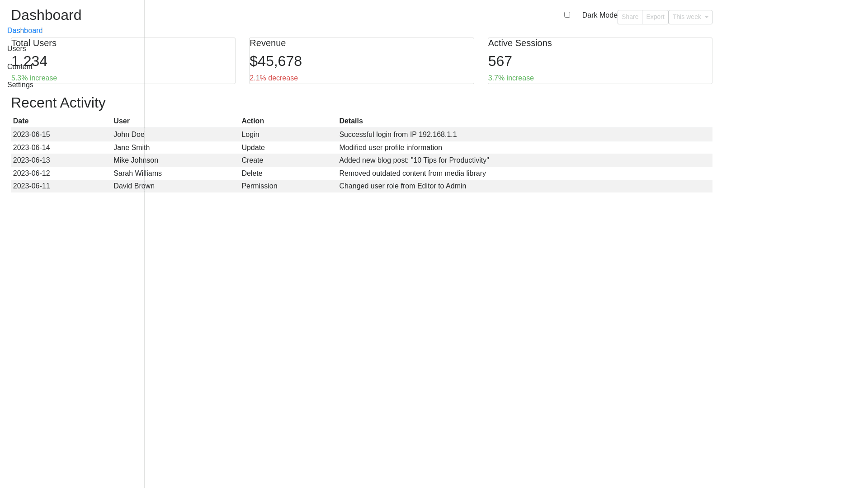The width and height of the screenshot is (868, 488).
Task: Click the Action column header
Action: [x=253, y=121]
